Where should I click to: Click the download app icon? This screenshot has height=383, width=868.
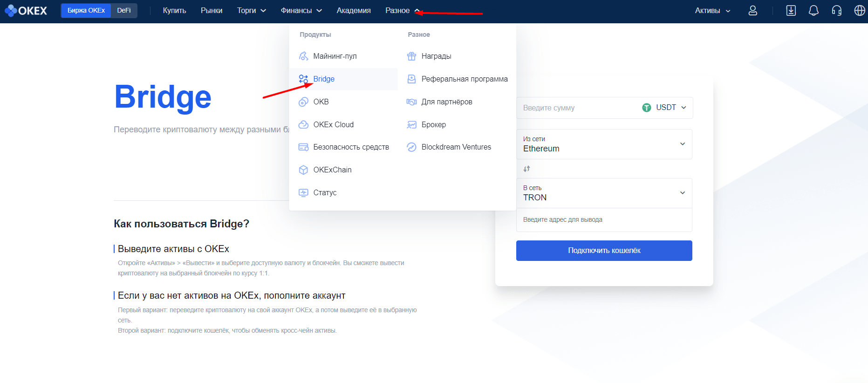[x=791, y=10]
